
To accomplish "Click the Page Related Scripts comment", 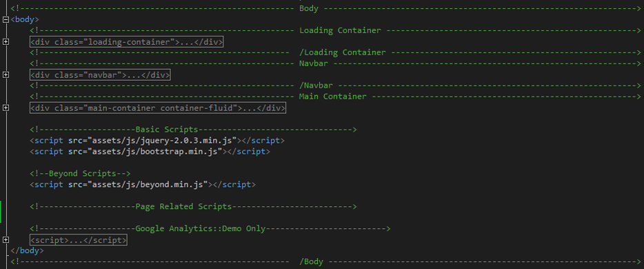I will [x=193, y=206].
